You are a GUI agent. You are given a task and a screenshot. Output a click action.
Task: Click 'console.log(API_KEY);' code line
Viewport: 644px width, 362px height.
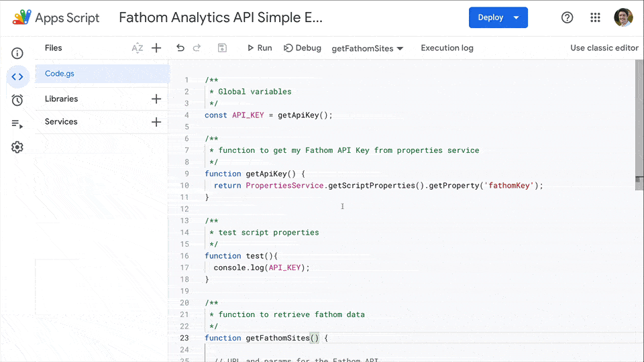pyautogui.click(x=262, y=267)
